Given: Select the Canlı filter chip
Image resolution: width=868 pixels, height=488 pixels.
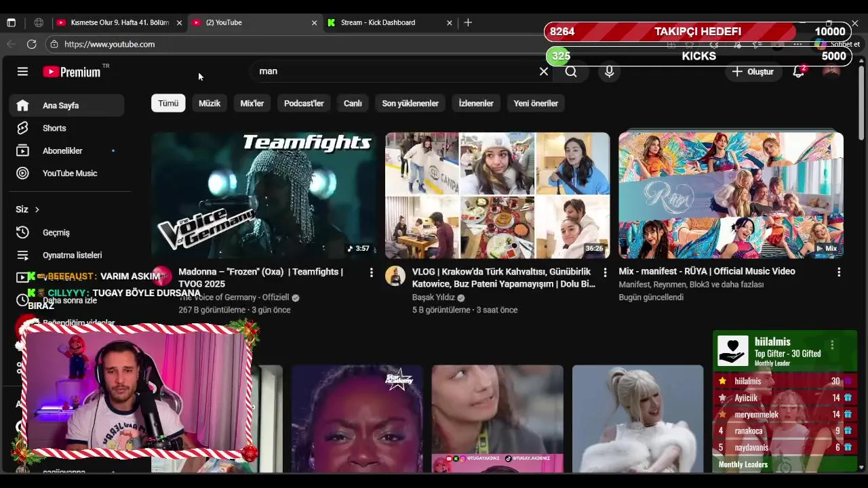Looking at the screenshot, I should [x=353, y=103].
